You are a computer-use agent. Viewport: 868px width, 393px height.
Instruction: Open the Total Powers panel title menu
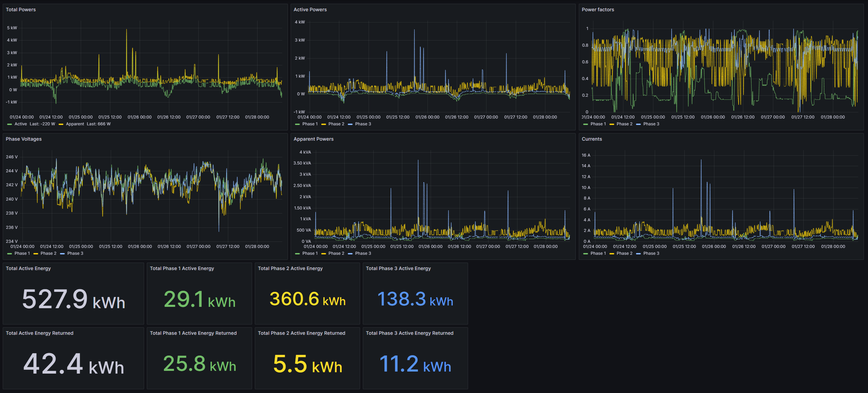pos(21,10)
